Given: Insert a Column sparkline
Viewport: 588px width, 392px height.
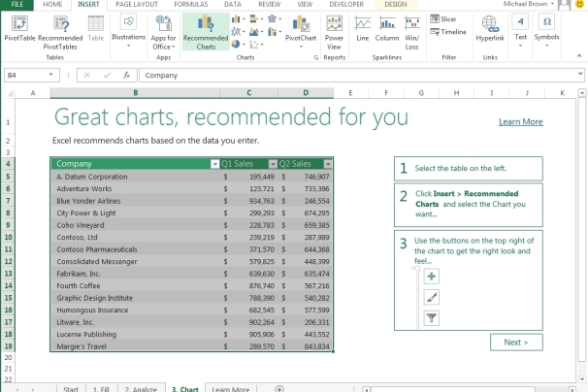Looking at the screenshot, I should click(x=387, y=28).
